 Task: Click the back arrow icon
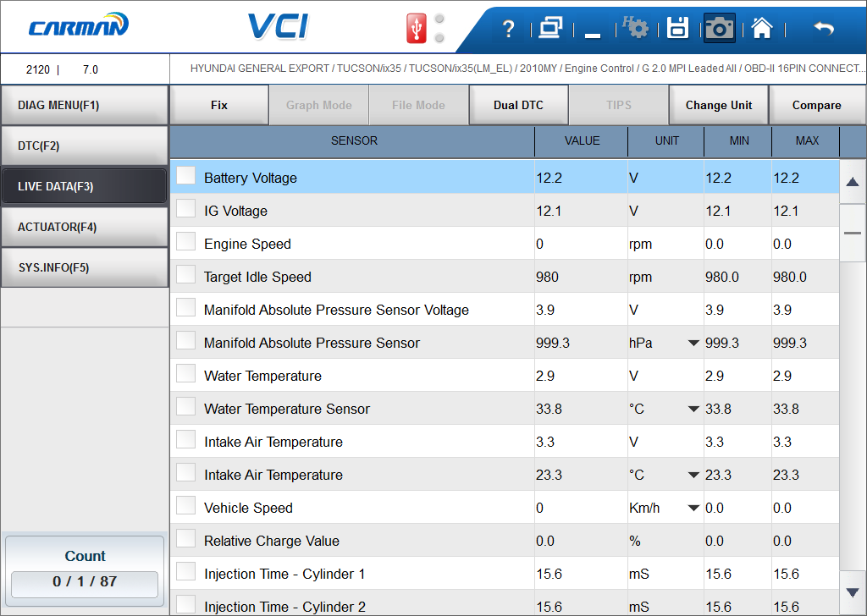[x=824, y=28]
